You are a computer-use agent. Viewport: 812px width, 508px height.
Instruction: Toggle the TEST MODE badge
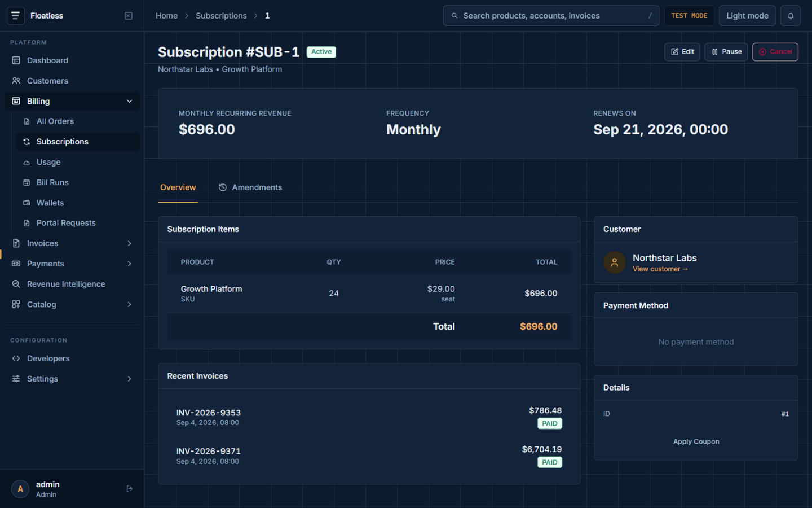point(689,16)
